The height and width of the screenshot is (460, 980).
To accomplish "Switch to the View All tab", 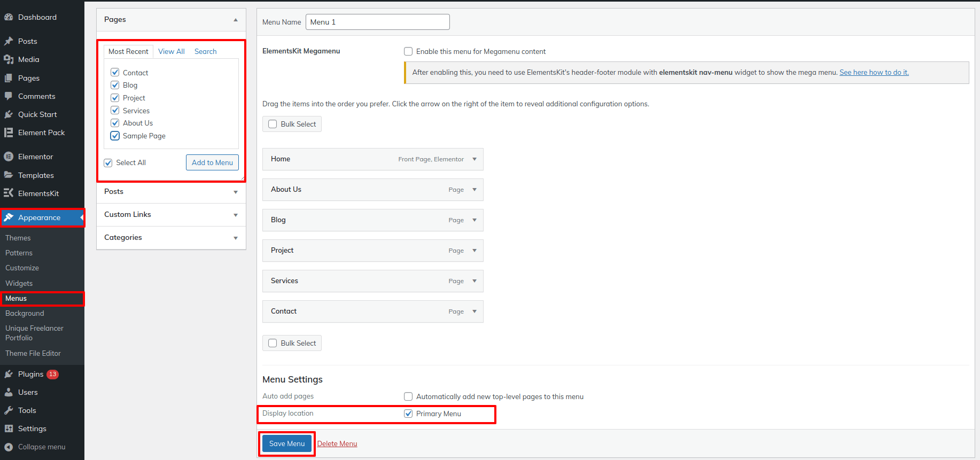I will tap(171, 51).
